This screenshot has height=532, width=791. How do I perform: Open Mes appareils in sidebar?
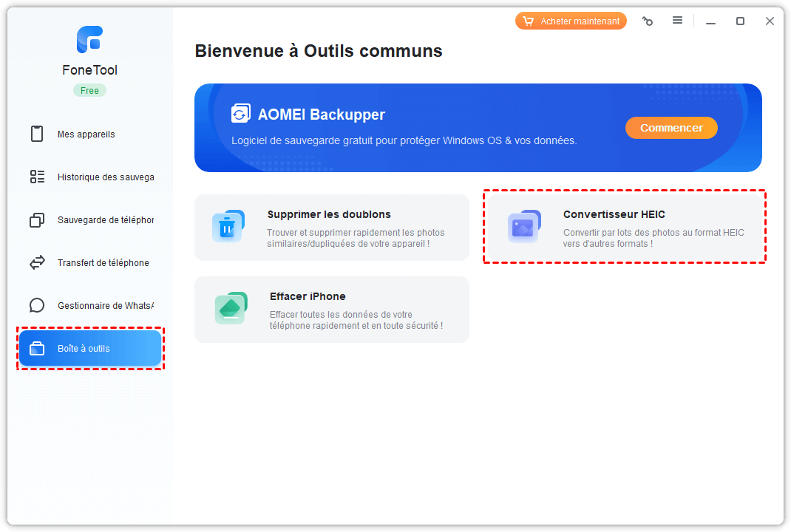tap(86, 134)
